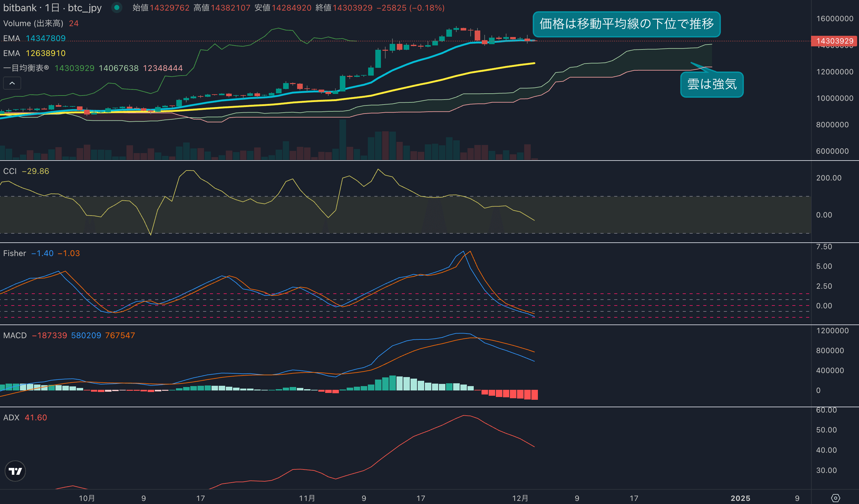Click the green market status dot
Image resolution: width=859 pixels, height=504 pixels.
(x=117, y=7)
